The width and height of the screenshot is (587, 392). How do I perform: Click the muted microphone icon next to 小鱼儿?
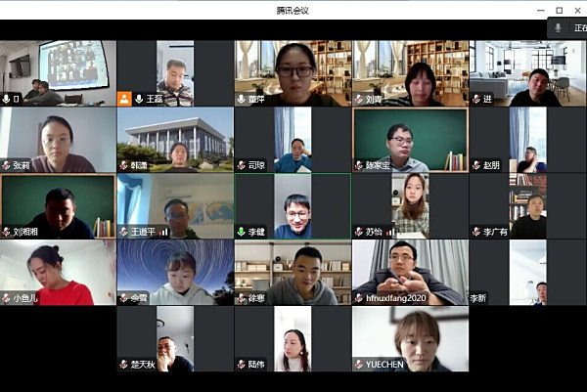tap(6, 298)
